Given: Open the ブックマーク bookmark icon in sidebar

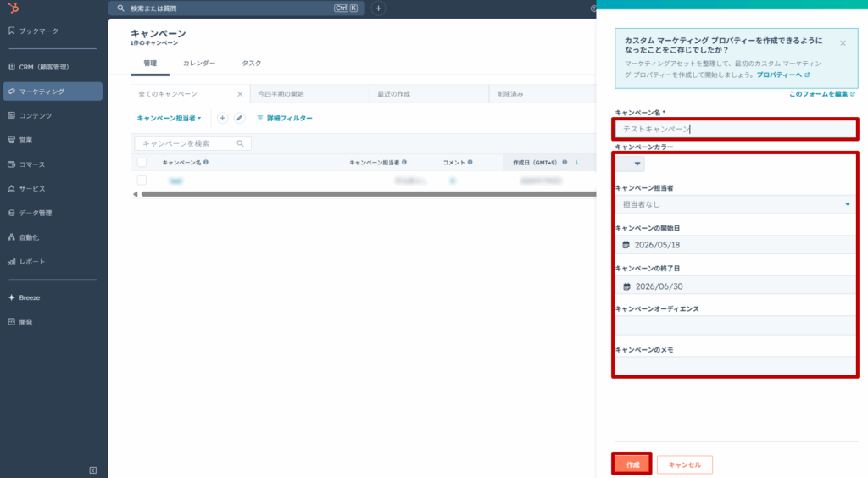Looking at the screenshot, I should 12,31.
